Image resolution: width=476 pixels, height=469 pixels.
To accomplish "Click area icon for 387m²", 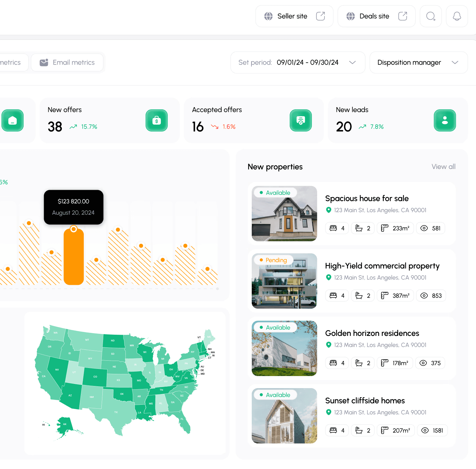I will pos(385,296).
